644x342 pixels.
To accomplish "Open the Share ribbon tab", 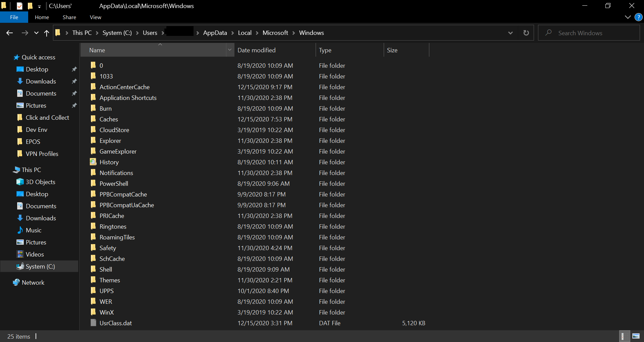I will [x=69, y=17].
